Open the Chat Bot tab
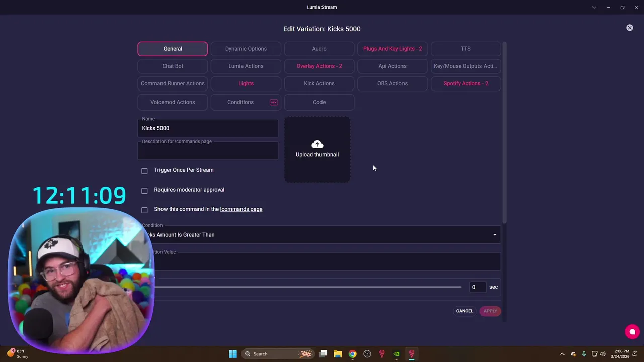 coord(173,66)
